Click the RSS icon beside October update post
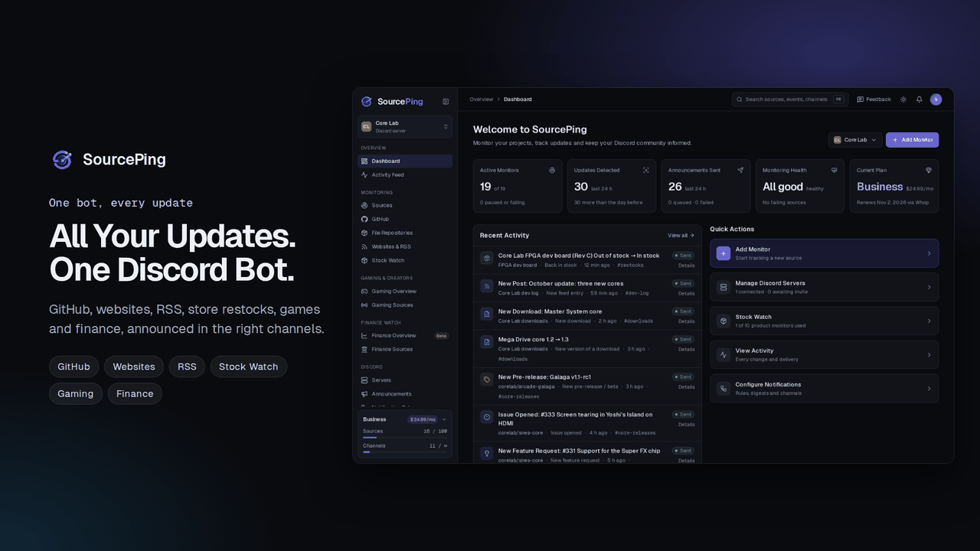The width and height of the screenshot is (980, 551). coord(486,286)
